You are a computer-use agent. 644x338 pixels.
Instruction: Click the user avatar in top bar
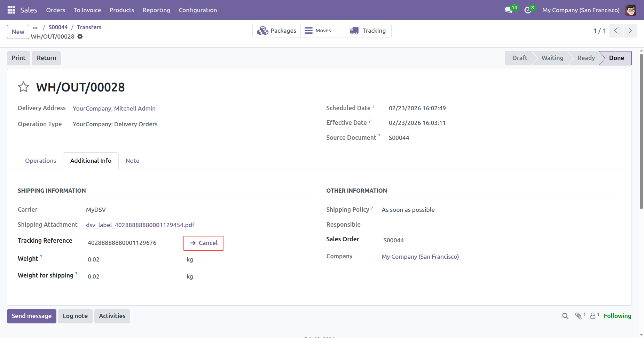pyautogui.click(x=630, y=10)
